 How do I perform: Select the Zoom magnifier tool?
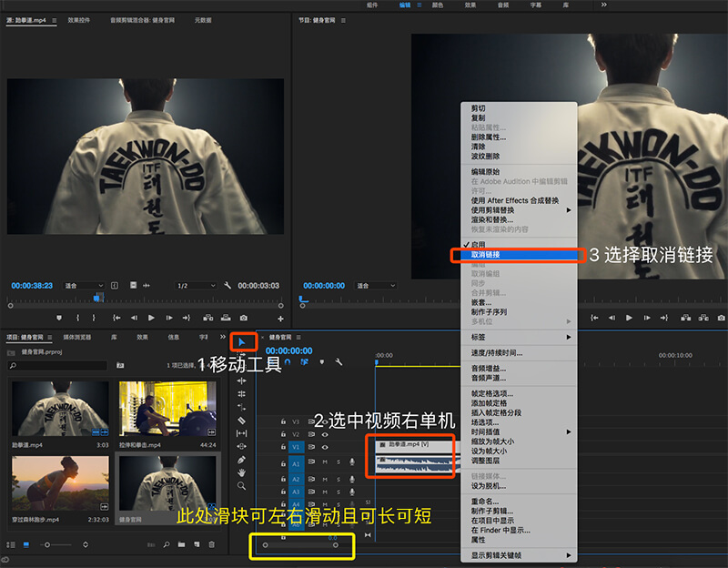[x=241, y=486]
